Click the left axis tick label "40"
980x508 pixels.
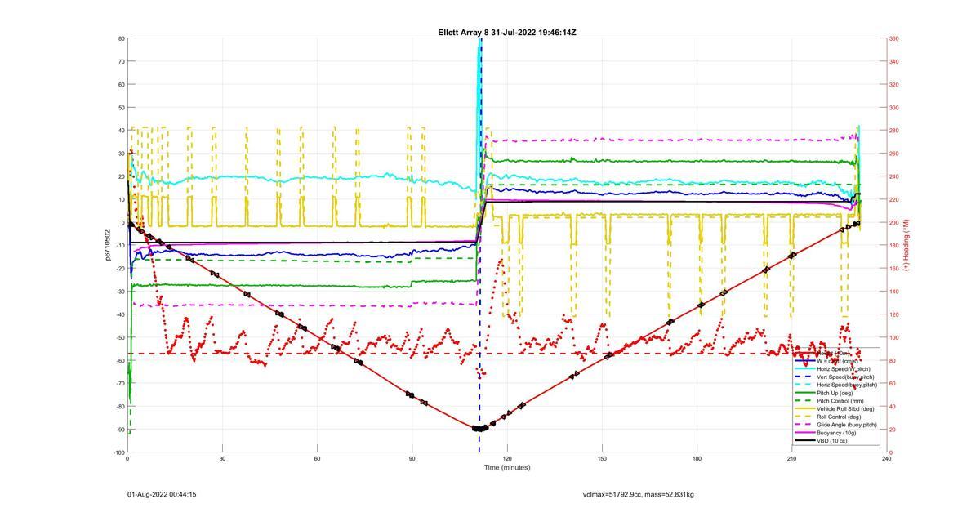coord(121,131)
